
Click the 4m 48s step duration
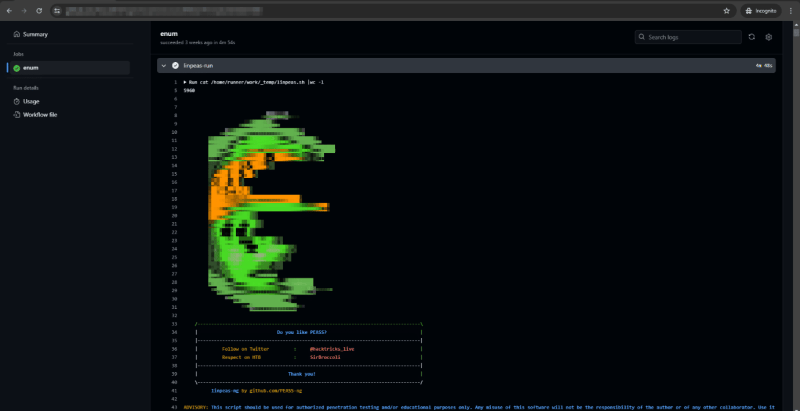coord(764,66)
